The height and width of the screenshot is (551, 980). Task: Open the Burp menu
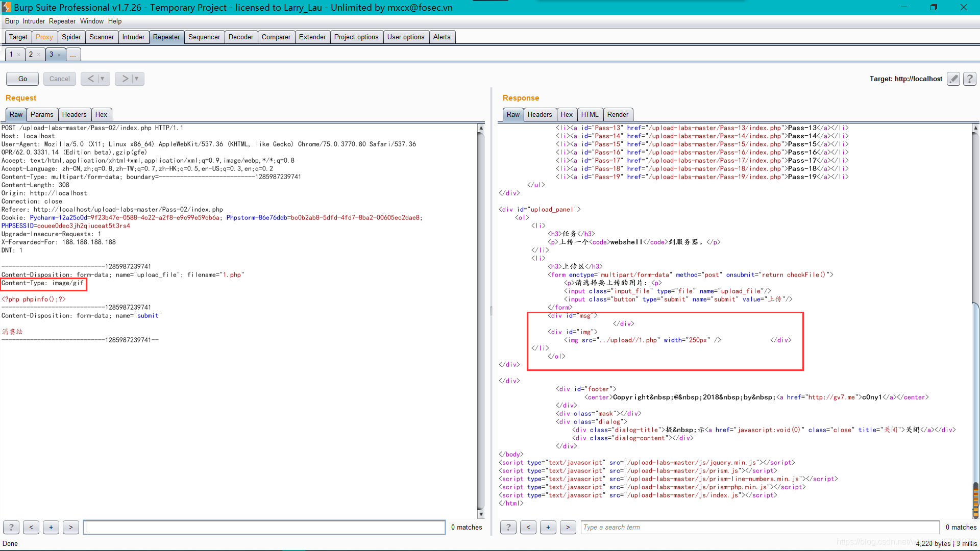pos(12,21)
